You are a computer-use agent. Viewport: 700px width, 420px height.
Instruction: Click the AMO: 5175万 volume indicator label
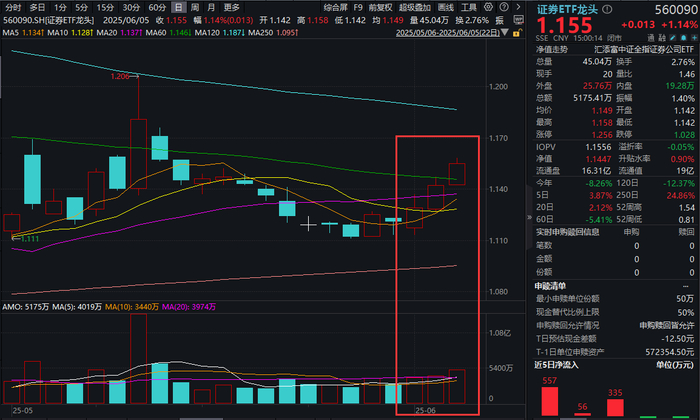pyautogui.click(x=25, y=307)
